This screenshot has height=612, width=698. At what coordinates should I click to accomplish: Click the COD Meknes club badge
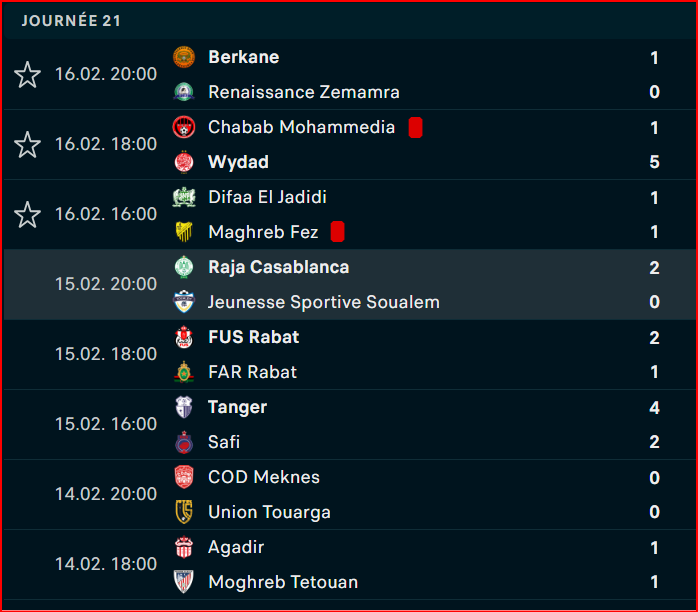(184, 477)
